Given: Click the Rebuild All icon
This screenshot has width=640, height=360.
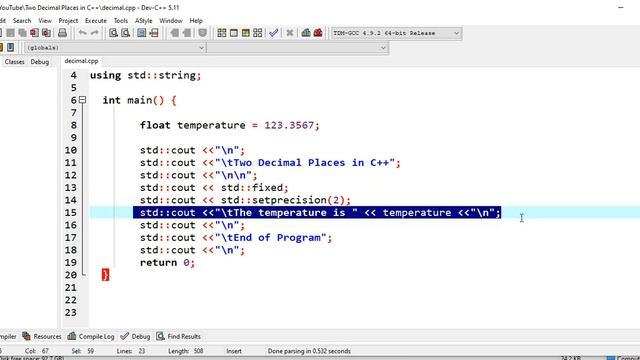Looking at the screenshot, I should [x=258, y=33].
